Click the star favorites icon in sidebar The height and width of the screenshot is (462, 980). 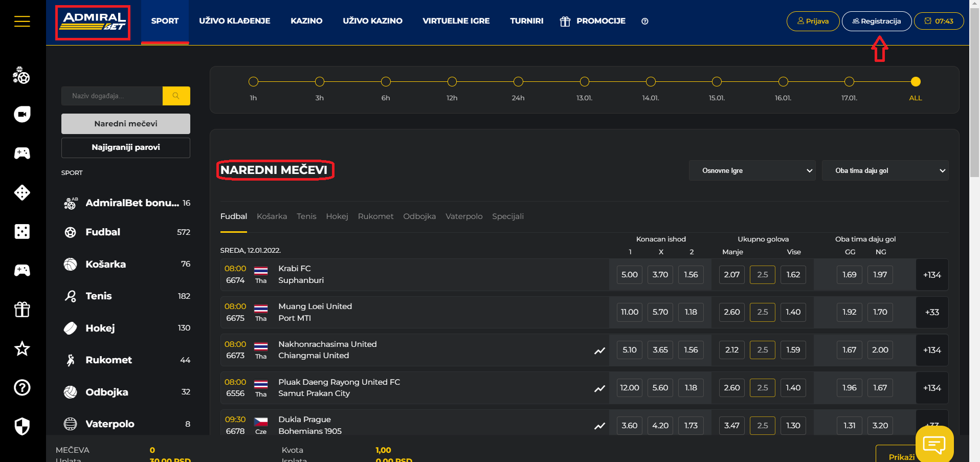coord(22,348)
